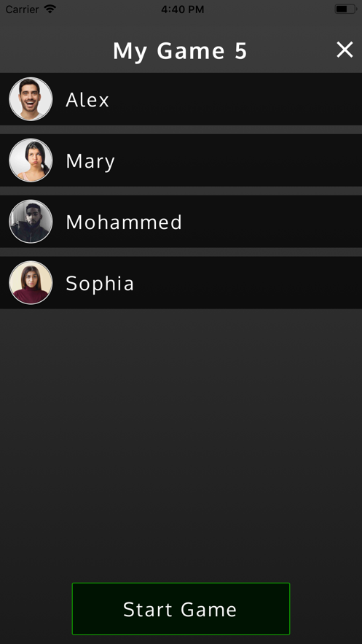Select the name Sophia in the list
This screenshot has height=644, width=362.
tap(100, 284)
